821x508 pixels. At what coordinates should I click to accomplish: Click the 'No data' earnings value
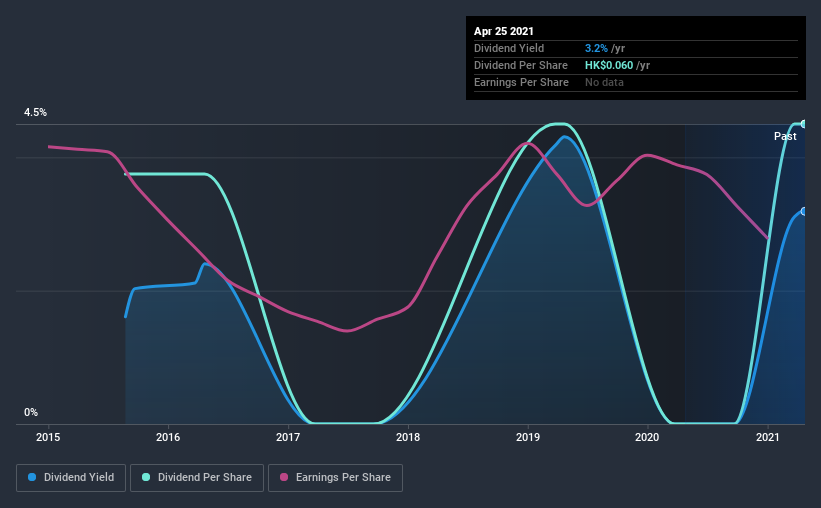coord(604,82)
